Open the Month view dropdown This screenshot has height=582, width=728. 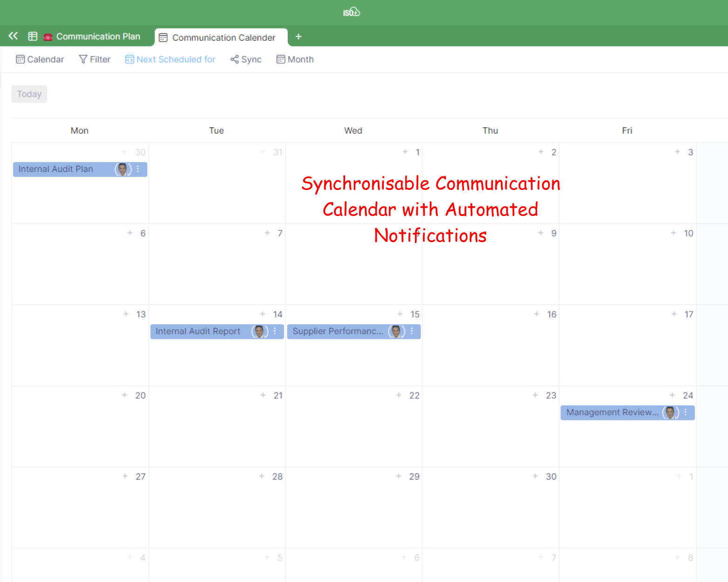tap(295, 60)
